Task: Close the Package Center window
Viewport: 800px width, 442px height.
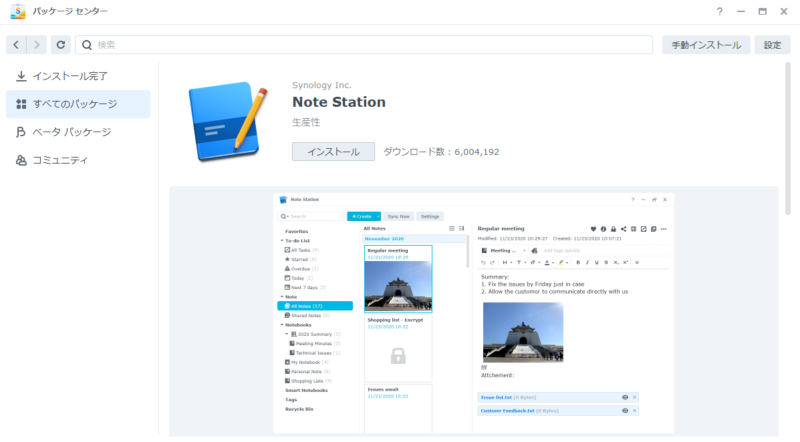Action: tap(784, 11)
